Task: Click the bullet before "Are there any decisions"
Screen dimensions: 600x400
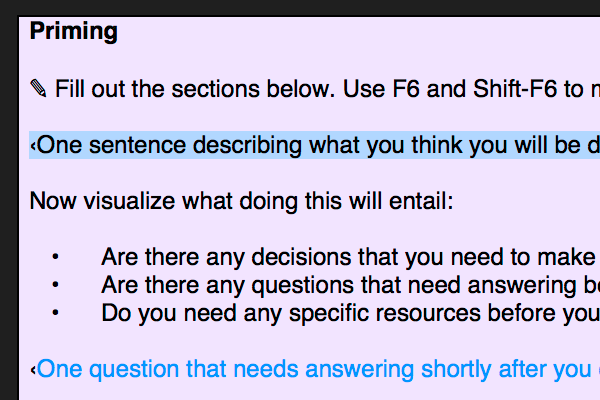Action: 55,257
